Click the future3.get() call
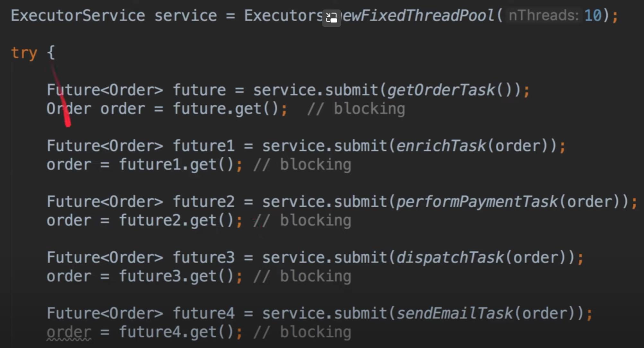This screenshot has width=644, height=348. tap(176, 276)
